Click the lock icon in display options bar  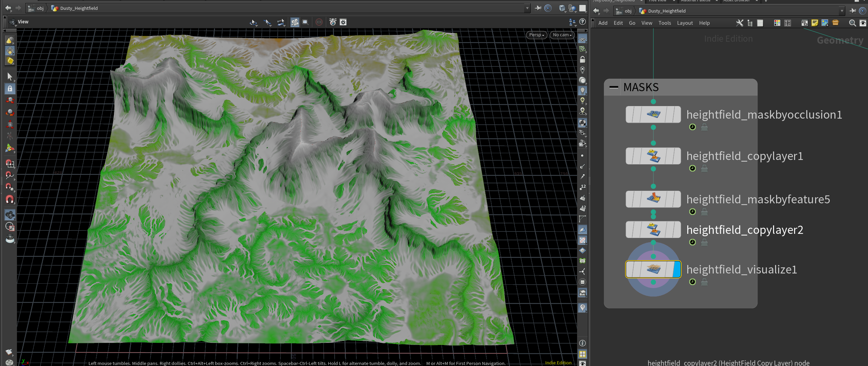point(583,60)
